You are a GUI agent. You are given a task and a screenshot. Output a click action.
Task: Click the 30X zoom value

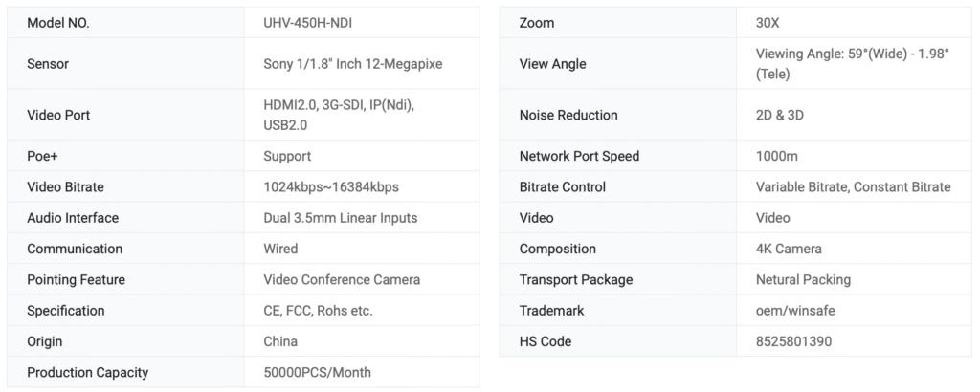coord(768,23)
